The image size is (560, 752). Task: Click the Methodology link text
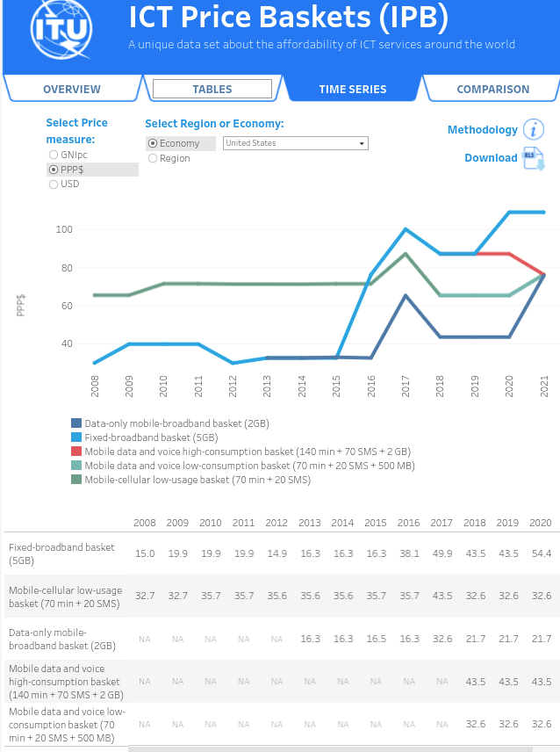click(483, 129)
